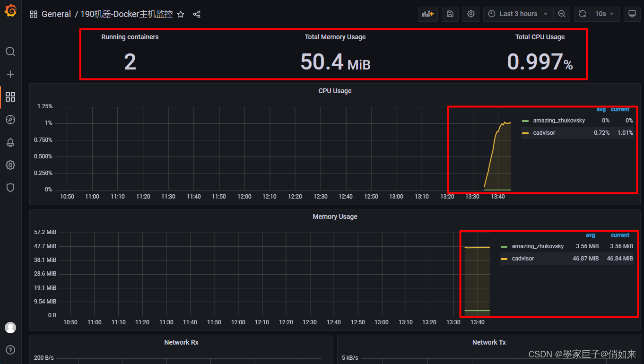The height and width of the screenshot is (364, 644).
Task: Save the dashboard with the disk icon
Action: click(x=450, y=14)
